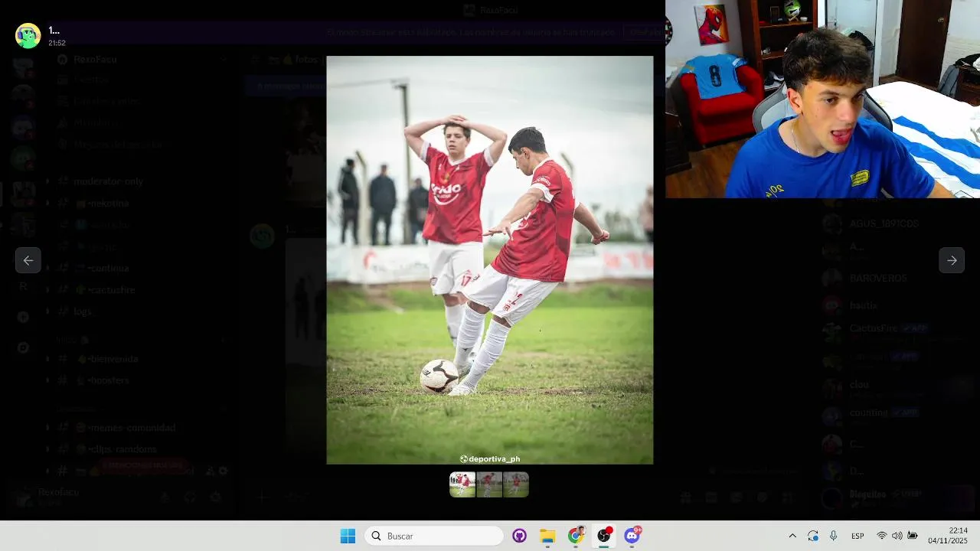980x551 pixels.
Task: Click the enlarged football photo in viewer
Action: [x=490, y=260]
